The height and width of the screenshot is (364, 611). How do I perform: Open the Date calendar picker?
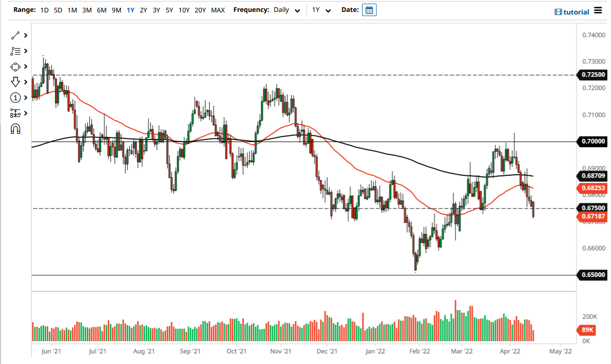[x=369, y=9]
